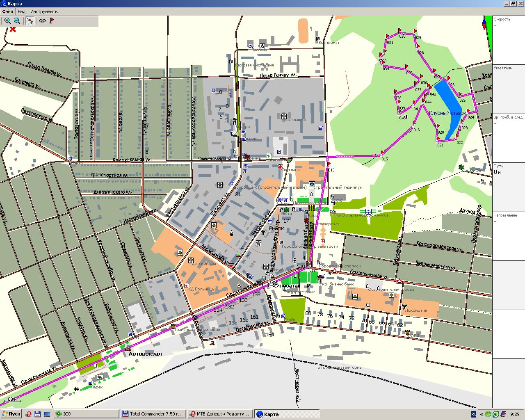Click the zoom out magnifier tool

click(17, 21)
